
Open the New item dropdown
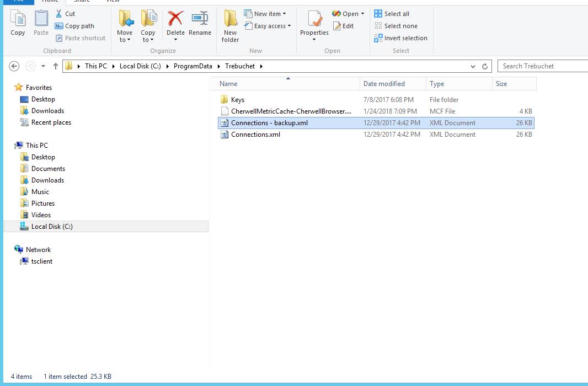click(x=269, y=14)
